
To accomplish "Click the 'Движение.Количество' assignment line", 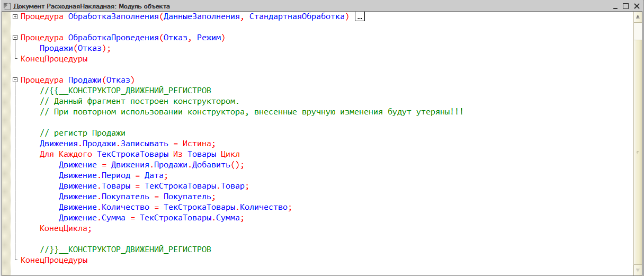I will (175, 207).
